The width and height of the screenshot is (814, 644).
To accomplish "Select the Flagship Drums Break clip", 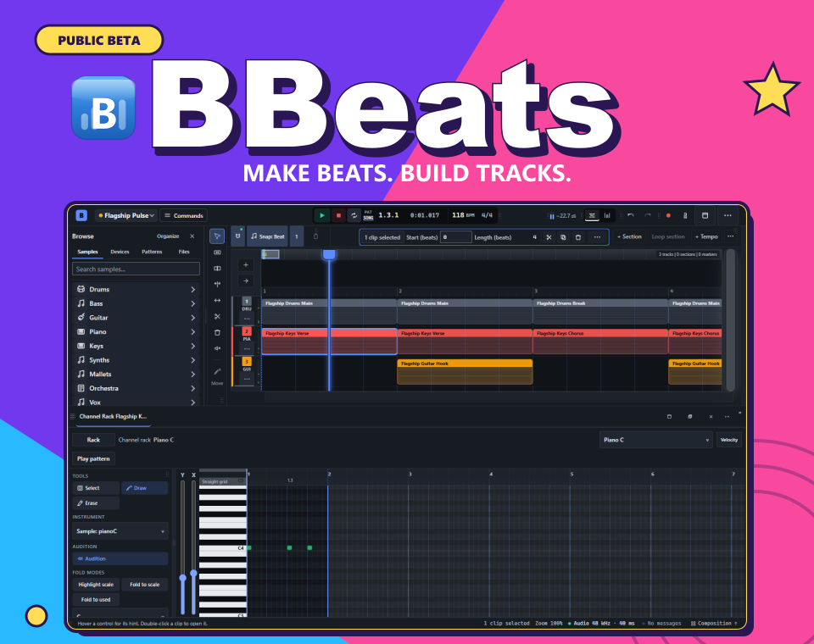I will pyautogui.click(x=600, y=312).
